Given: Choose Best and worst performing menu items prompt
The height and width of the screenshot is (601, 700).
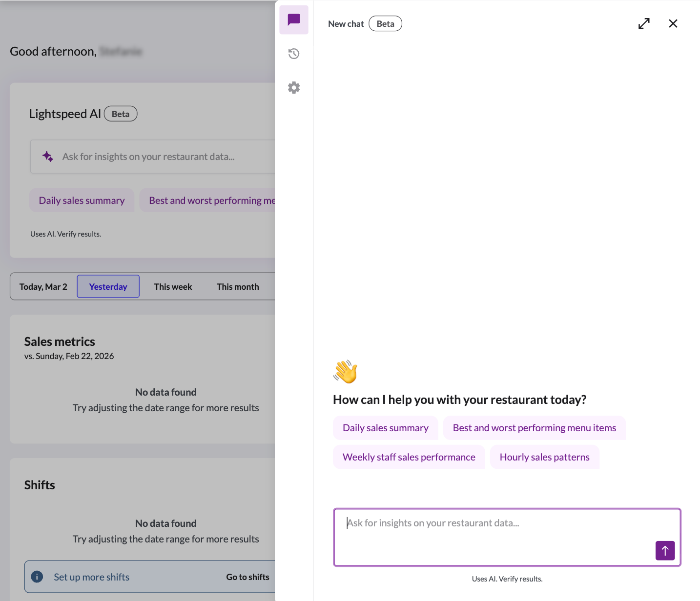Looking at the screenshot, I should (534, 427).
